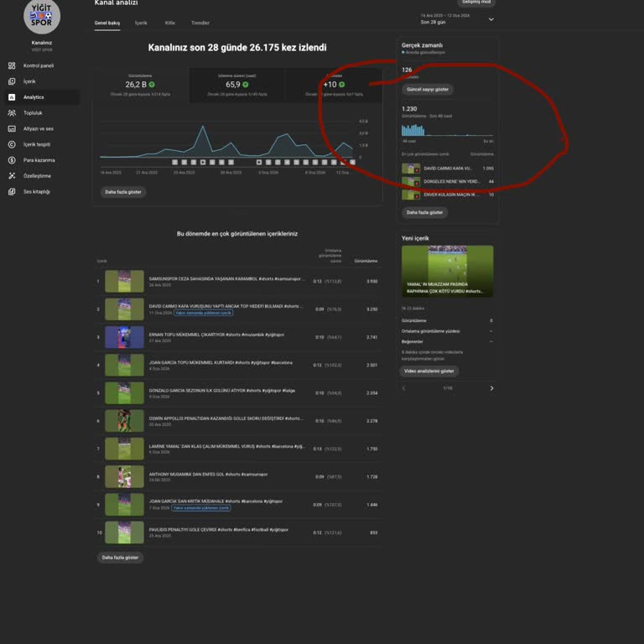Open Kontrol paneli dashboard icon
Image resolution: width=644 pixels, height=644 pixels.
point(12,65)
